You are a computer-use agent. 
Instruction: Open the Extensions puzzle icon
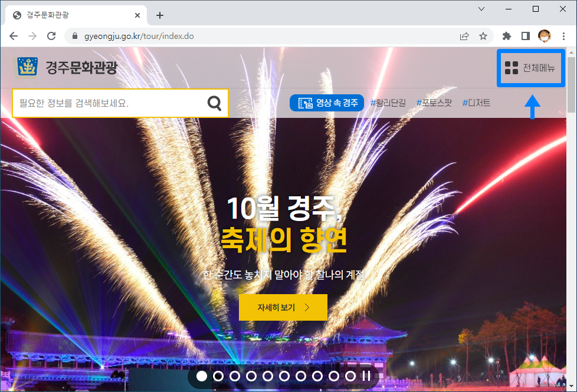pyautogui.click(x=507, y=36)
